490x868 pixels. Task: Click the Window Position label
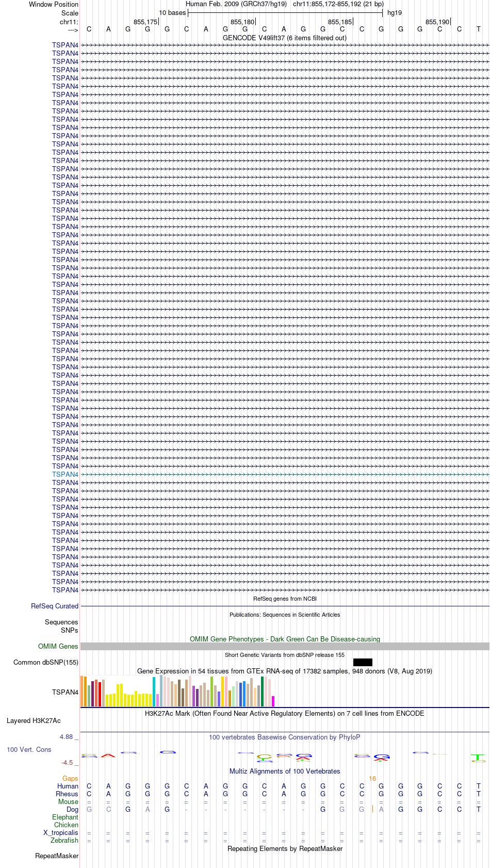54,4
